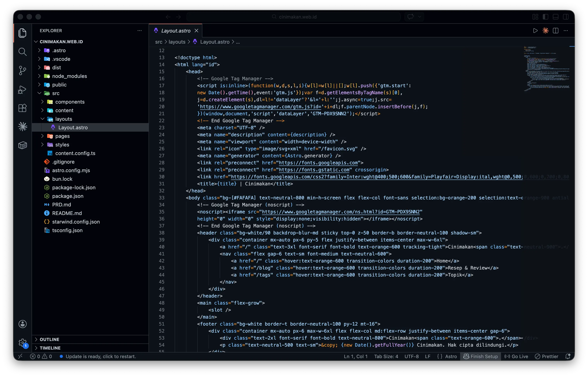Click the layouts breadcrumb segment

(177, 42)
